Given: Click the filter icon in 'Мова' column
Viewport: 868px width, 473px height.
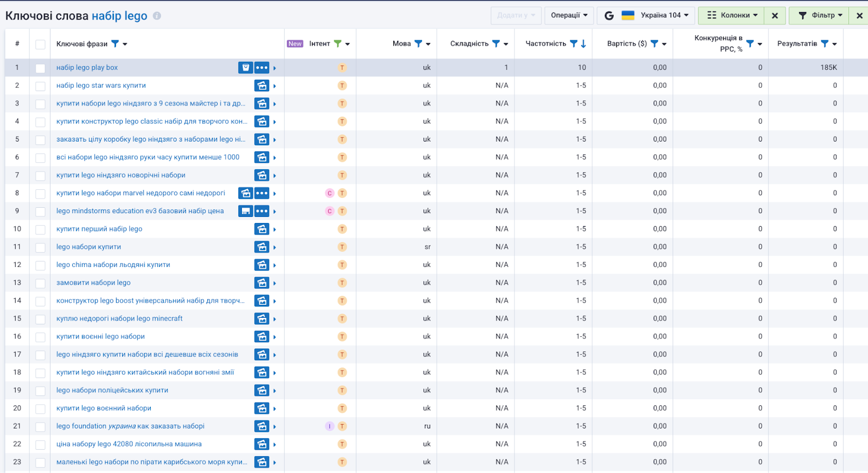Looking at the screenshot, I should (418, 44).
